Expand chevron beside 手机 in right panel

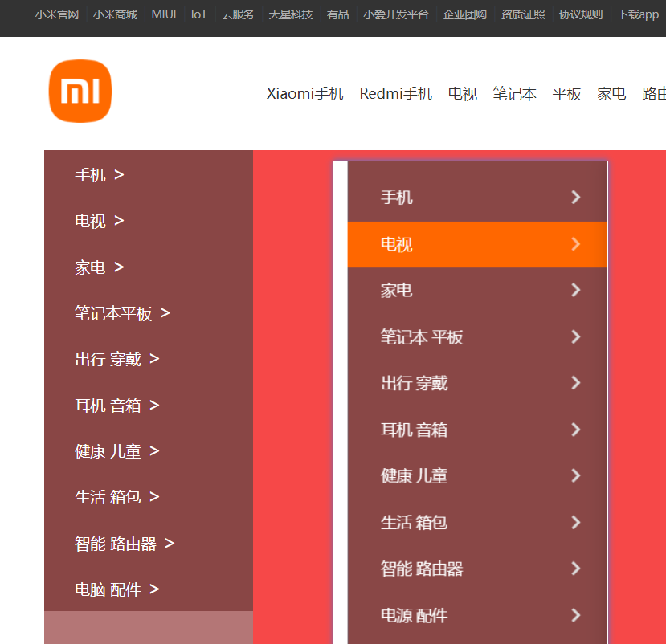pyautogui.click(x=575, y=197)
